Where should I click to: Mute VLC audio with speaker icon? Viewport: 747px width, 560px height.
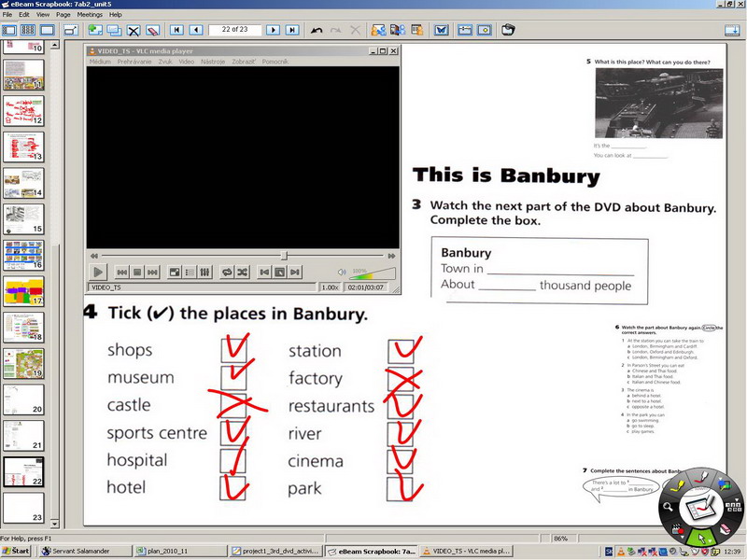click(x=342, y=273)
